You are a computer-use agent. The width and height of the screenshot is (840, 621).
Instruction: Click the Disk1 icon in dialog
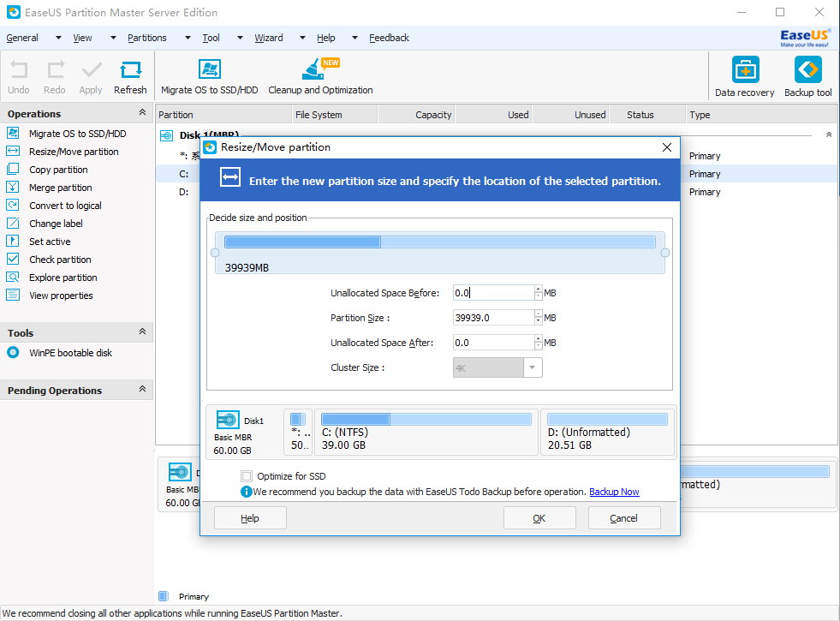[228, 420]
